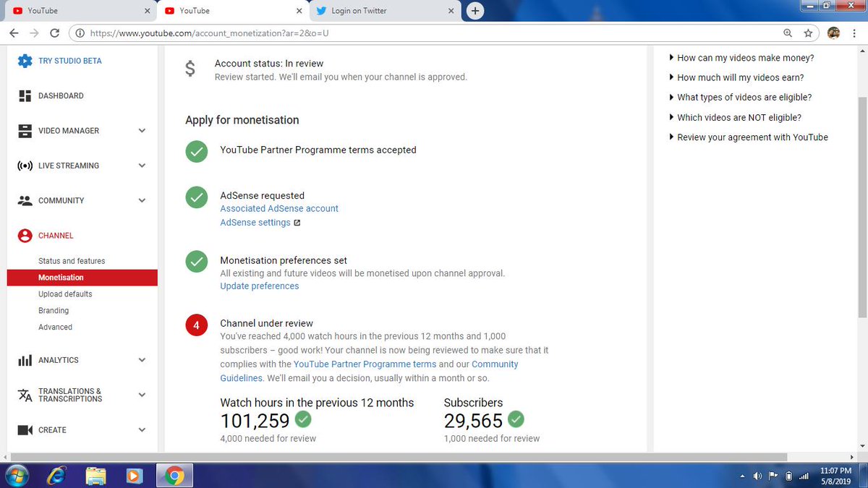This screenshot has height=488, width=868.
Task: Click the Create camera icon
Action: 25,430
